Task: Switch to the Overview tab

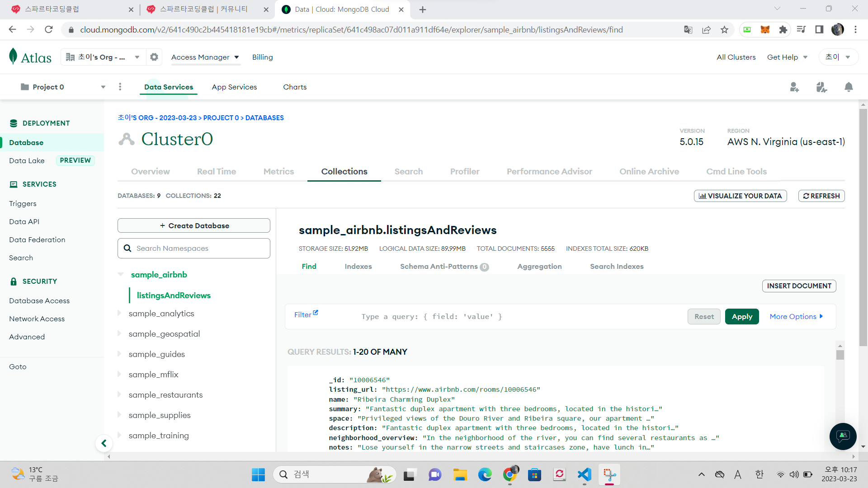Action: 151,172
